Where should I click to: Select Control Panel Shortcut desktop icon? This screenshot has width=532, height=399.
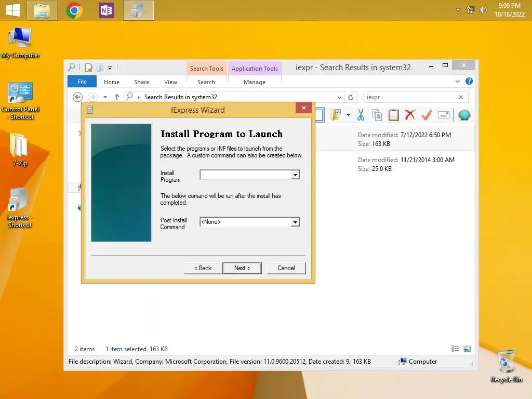coord(20,101)
